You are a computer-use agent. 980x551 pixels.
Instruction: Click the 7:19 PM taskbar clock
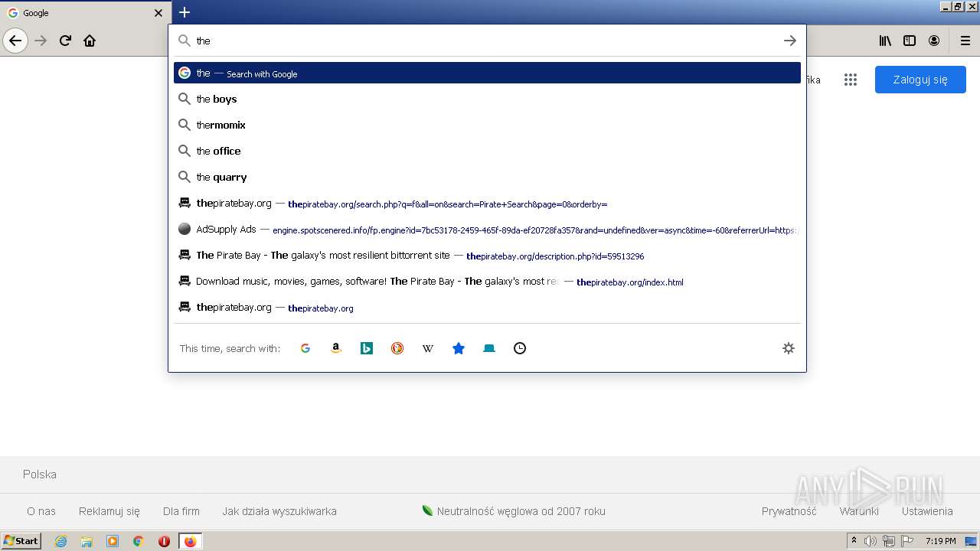941,541
